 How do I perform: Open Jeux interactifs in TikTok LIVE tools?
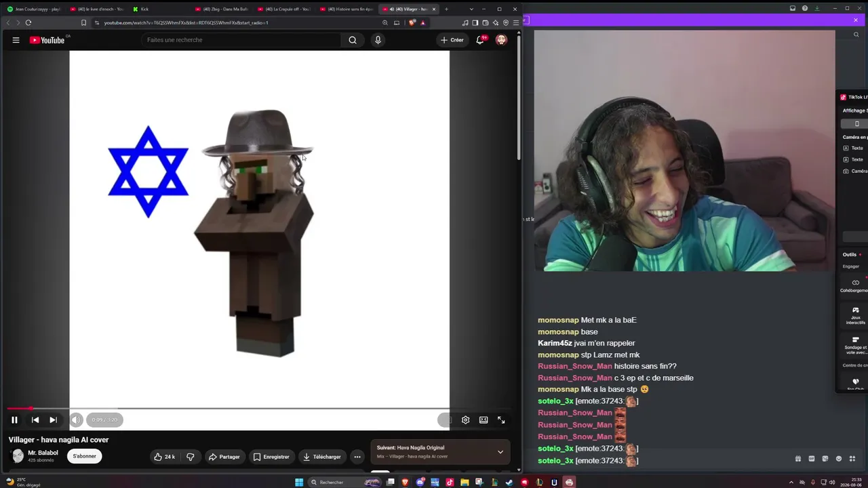[x=855, y=315]
